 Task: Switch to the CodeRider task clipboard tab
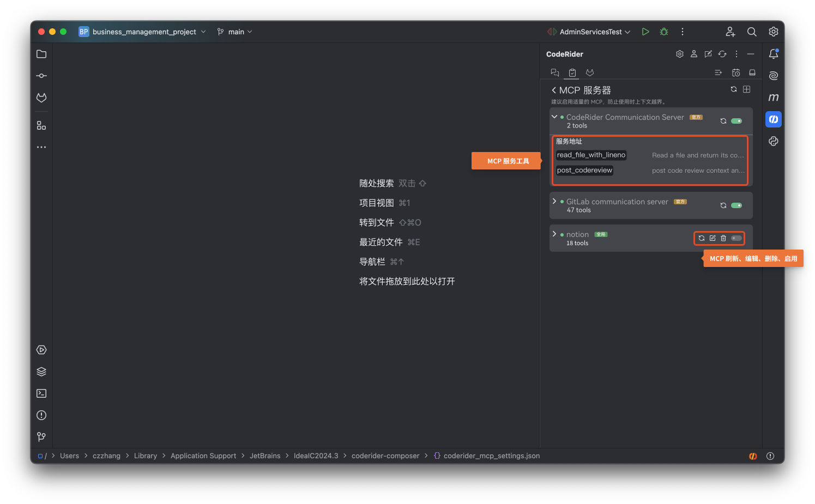point(572,72)
